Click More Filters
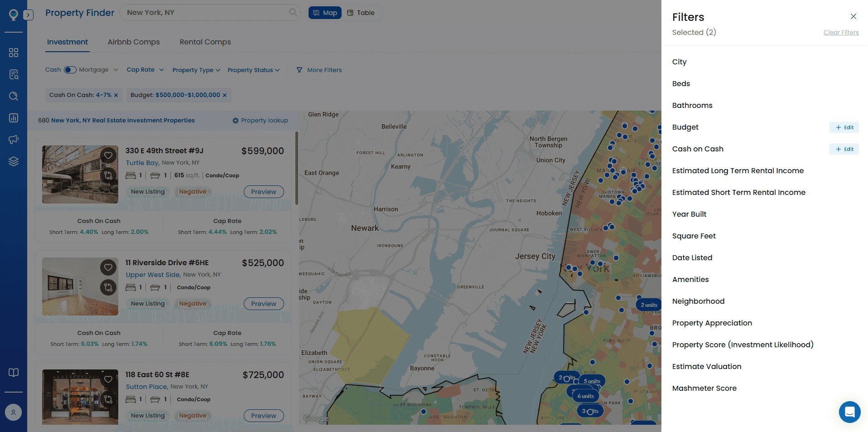 tap(319, 70)
